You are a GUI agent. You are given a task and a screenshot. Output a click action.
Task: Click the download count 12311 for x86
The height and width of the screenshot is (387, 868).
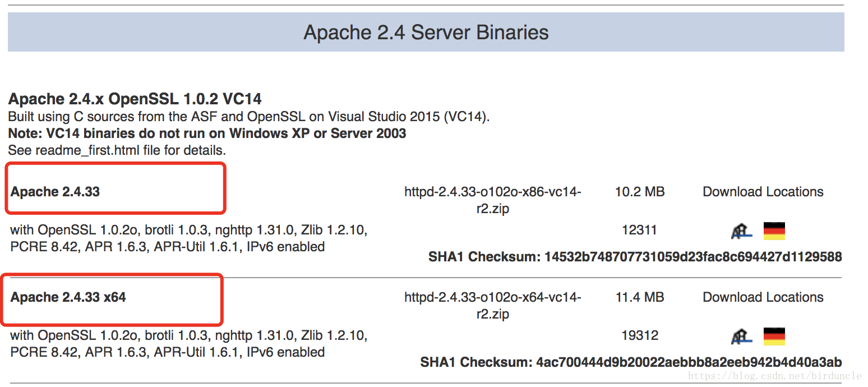pos(639,229)
